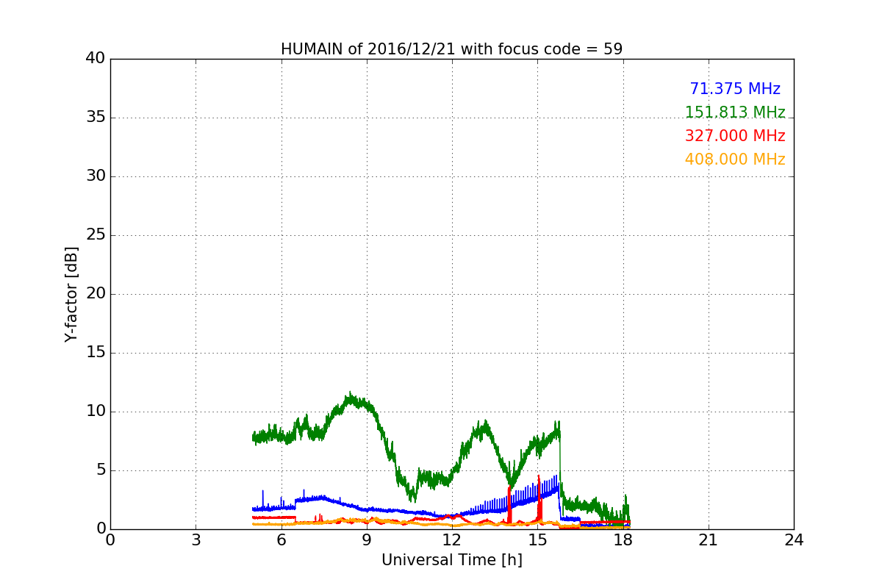Viewport: 882px width, 588px height.
Task: Click y-axis tick label 35
Action: 96,118
